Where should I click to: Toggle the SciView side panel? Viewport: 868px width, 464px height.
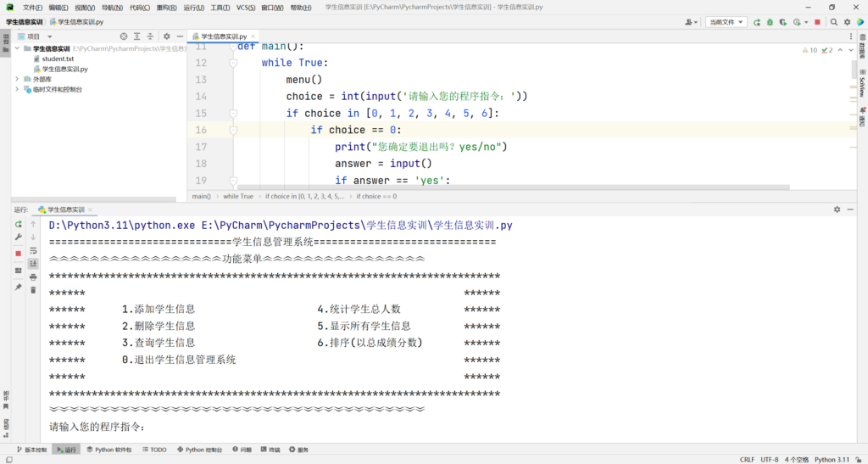[862, 83]
